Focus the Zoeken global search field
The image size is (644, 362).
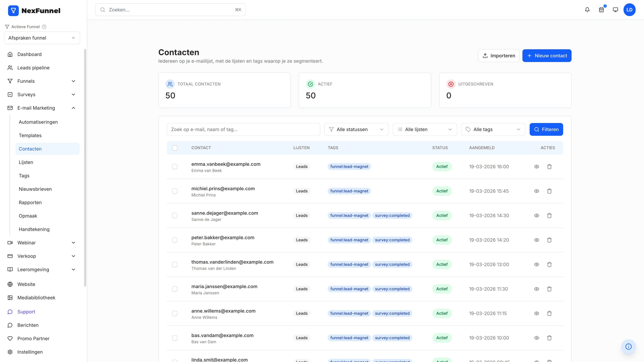170,10
